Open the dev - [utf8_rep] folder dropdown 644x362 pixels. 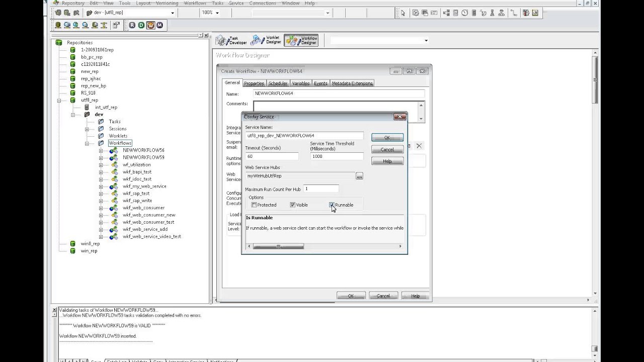coord(173,13)
